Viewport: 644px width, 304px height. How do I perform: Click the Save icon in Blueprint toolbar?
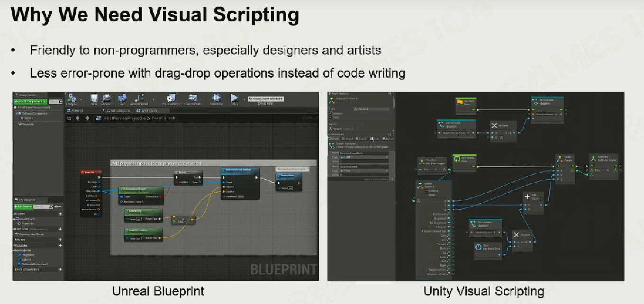click(94, 98)
